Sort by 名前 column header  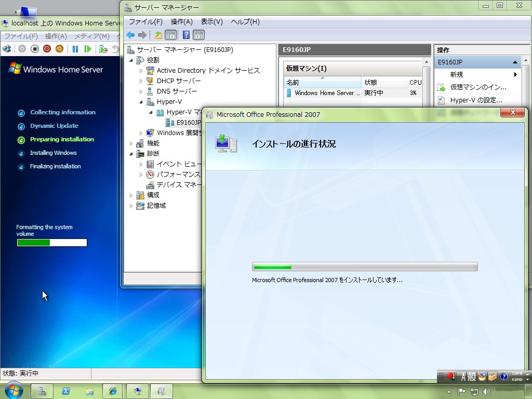[322, 83]
